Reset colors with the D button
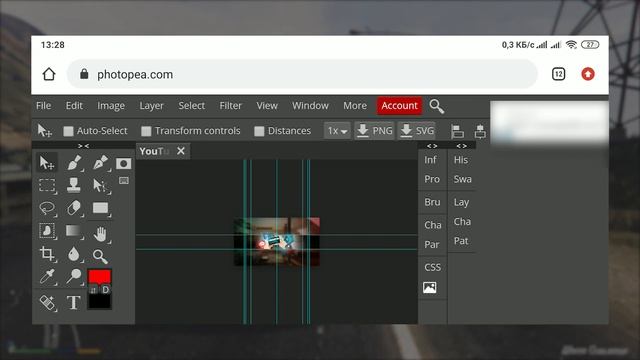Screen dimensions: 640x360 106,290
